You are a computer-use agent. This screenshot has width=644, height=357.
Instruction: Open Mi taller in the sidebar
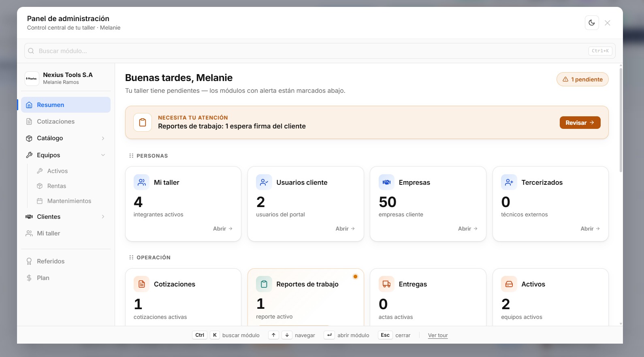66,233
